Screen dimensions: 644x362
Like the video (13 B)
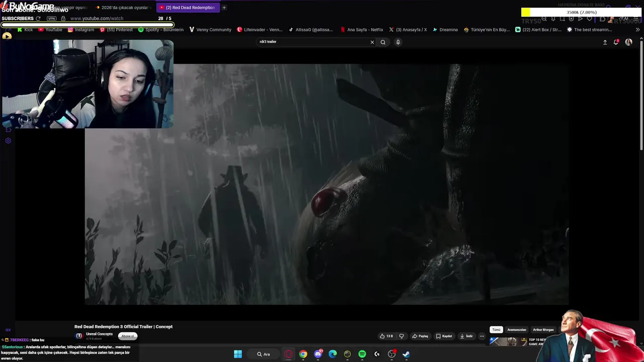click(x=386, y=336)
